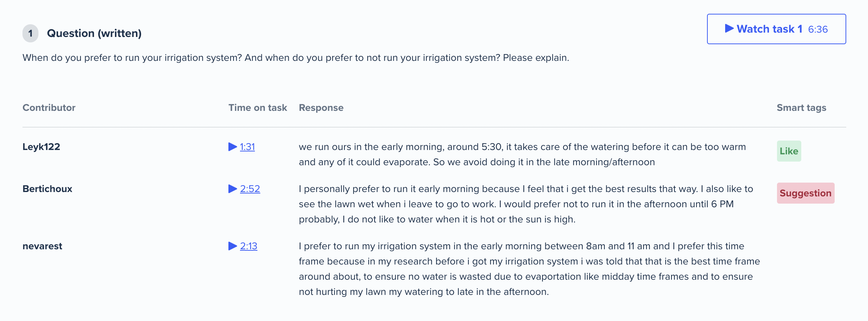Open Leyk122's 1:31 time link
Image resolution: width=868 pixels, height=321 pixels.
[247, 147]
